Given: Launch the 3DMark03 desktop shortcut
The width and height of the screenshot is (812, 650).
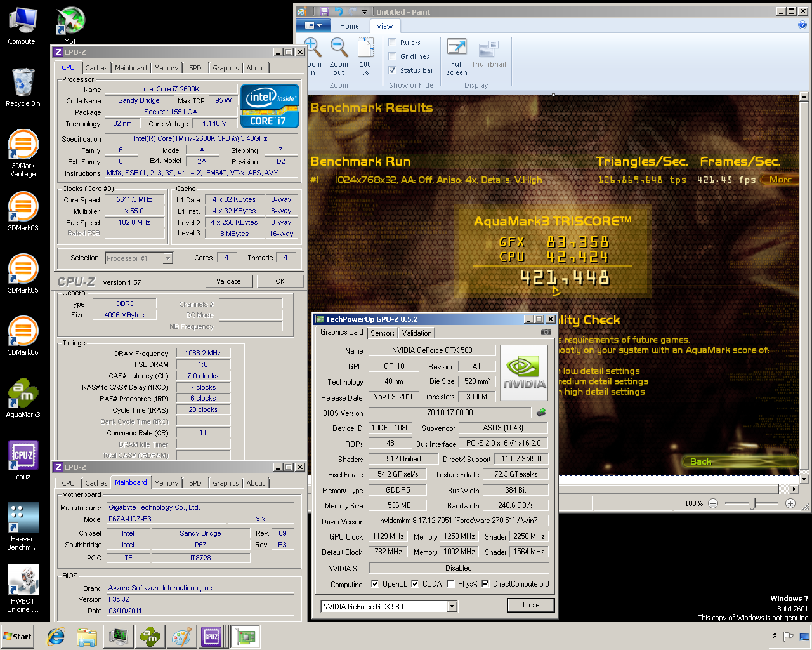Looking at the screenshot, I should click(23, 211).
